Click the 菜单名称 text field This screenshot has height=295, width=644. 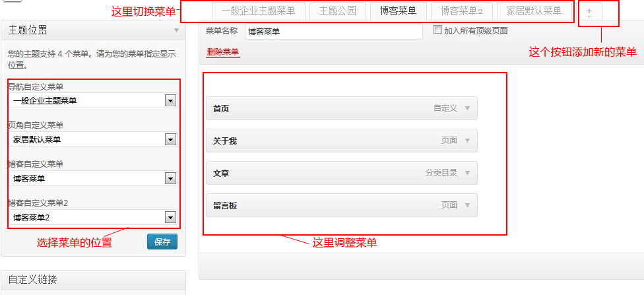click(x=333, y=31)
